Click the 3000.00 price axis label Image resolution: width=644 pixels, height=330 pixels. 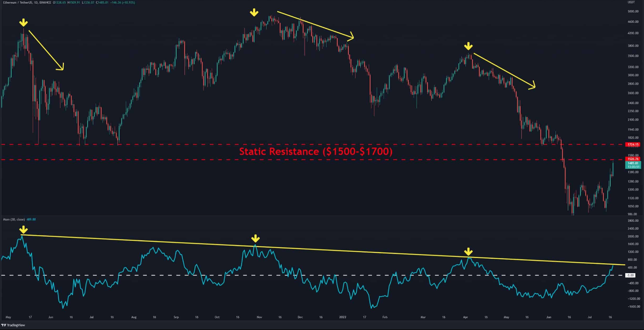click(633, 75)
